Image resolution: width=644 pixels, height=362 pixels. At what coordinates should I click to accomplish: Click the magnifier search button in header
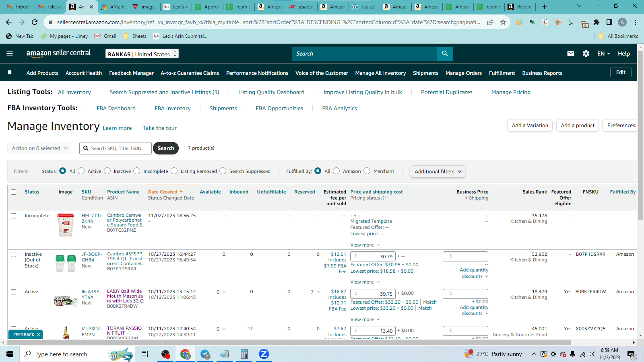click(445, 53)
